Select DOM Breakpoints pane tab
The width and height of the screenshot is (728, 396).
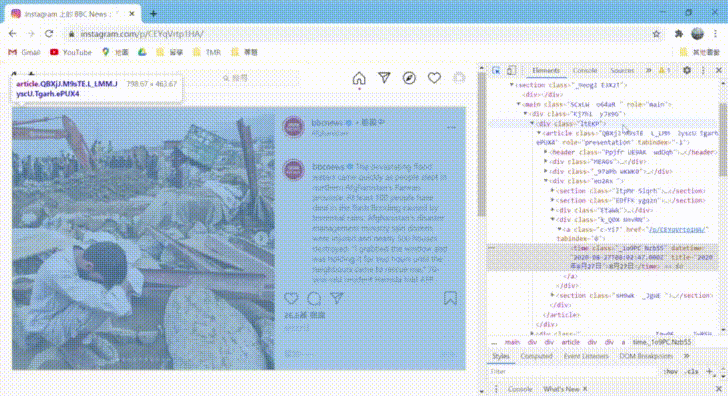click(646, 356)
